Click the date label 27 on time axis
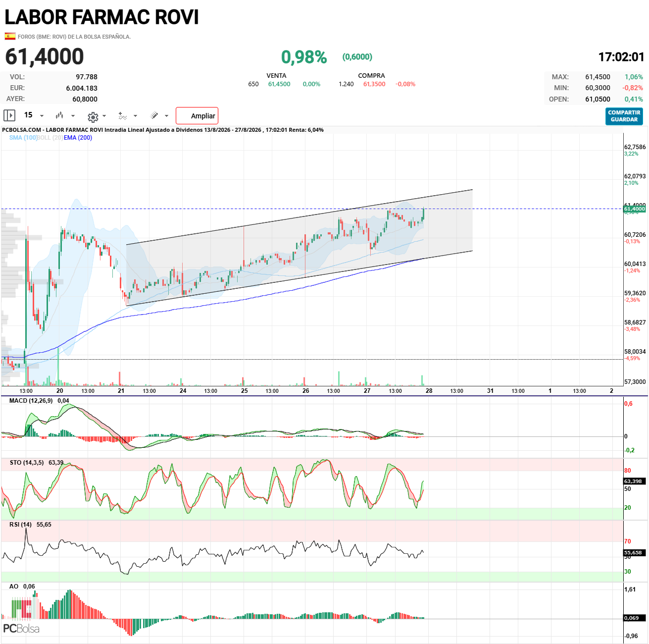The width and height of the screenshot is (649, 644). (367, 391)
